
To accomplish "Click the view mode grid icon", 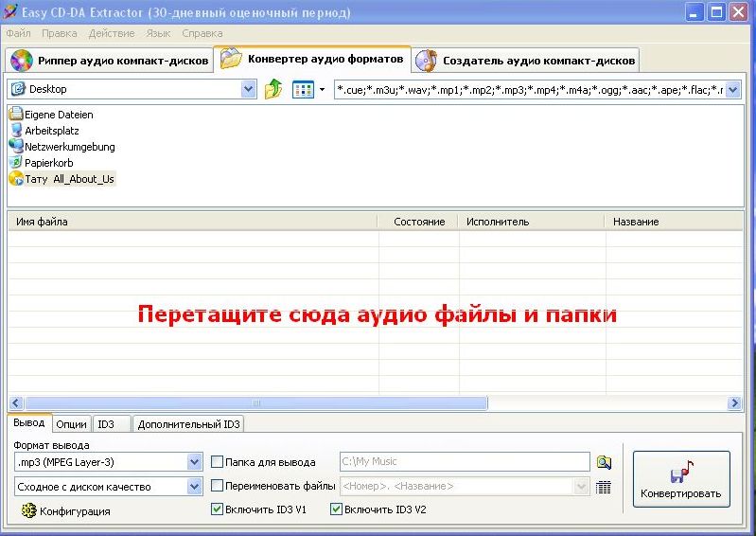I will 304,90.
